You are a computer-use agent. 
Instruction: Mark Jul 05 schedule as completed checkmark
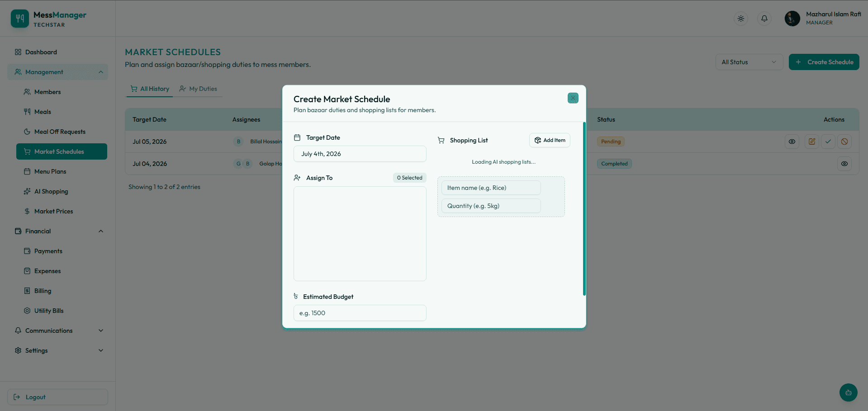(x=828, y=142)
